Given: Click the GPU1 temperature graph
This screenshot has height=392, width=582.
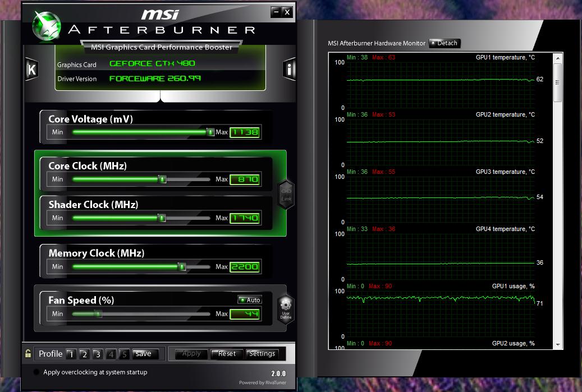Looking at the screenshot, I should (x=441, y=85).
